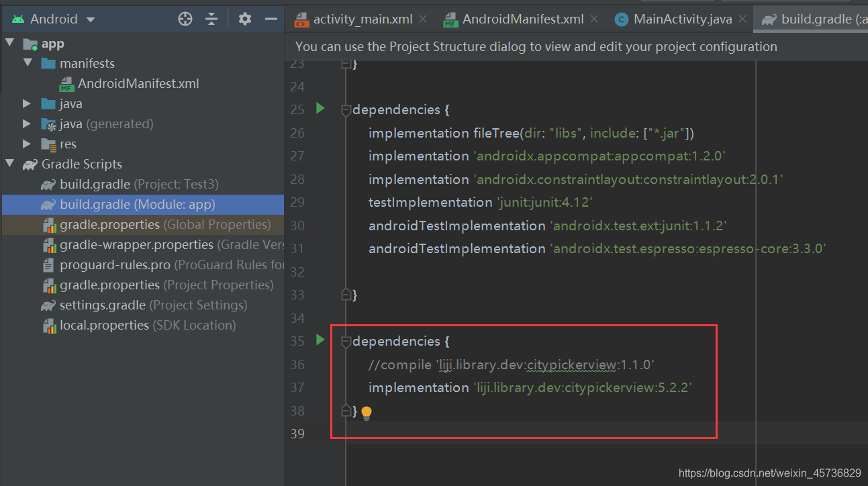Image resolution: width=868 pixels, height=486 pixels.
Task: Click the Collapse All icon in Project panel
Action: [x=211, y=19]
